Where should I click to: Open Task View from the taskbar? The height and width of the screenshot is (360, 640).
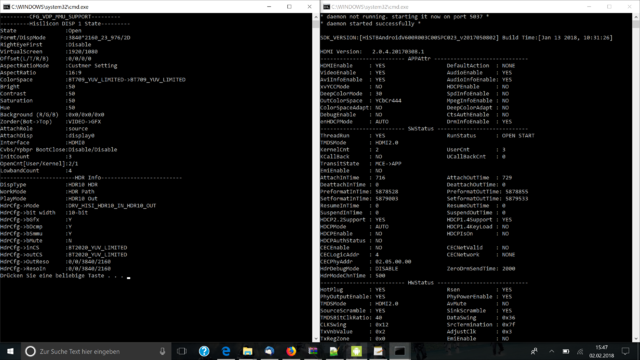[x=182, y=351]
